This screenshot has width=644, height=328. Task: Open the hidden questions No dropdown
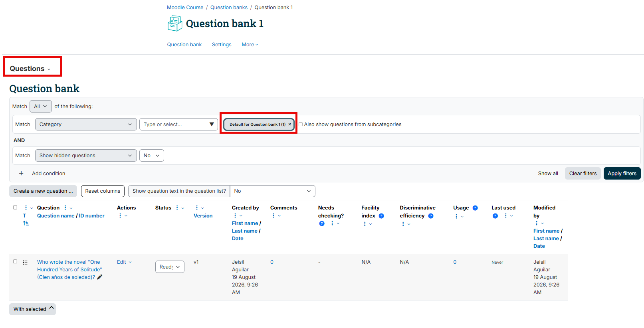tap(152, 155)
